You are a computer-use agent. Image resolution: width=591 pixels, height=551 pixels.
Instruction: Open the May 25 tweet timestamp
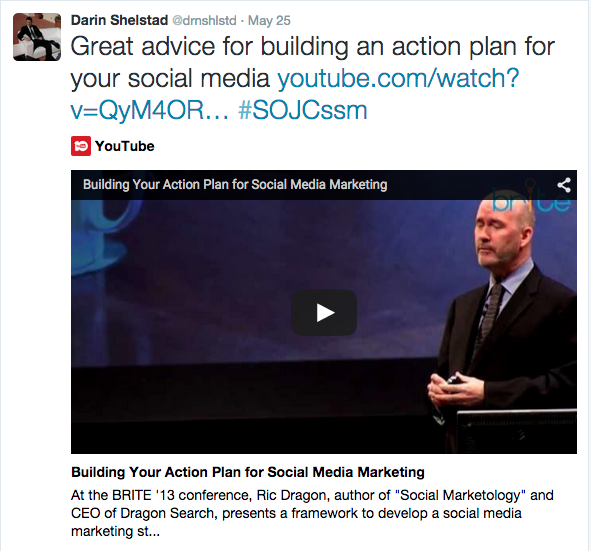(269, 20)
